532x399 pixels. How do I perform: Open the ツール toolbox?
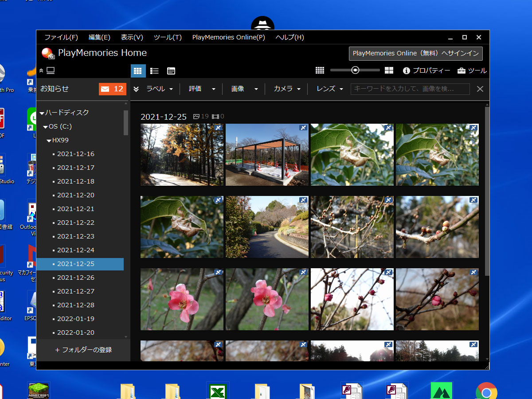tap(472, 71)
